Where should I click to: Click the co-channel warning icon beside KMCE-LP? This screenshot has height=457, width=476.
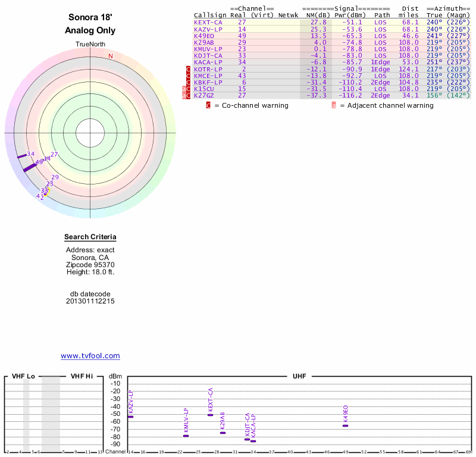tap(189, 76)
